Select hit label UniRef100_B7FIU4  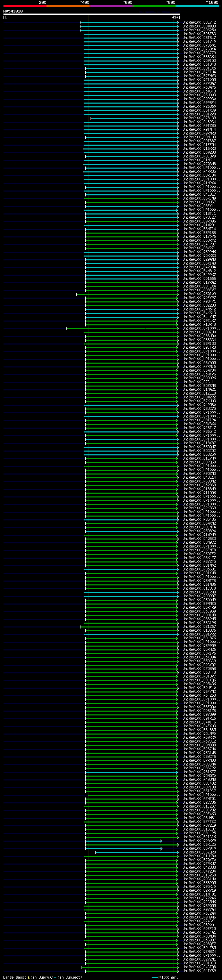tap(199, 72)
